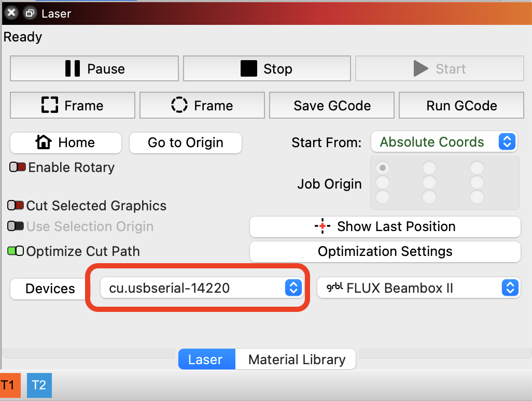Screen dimensions: 532x401
Task: Select the blue T2 tool layer swatch
Action: click(x=39, y=385)
